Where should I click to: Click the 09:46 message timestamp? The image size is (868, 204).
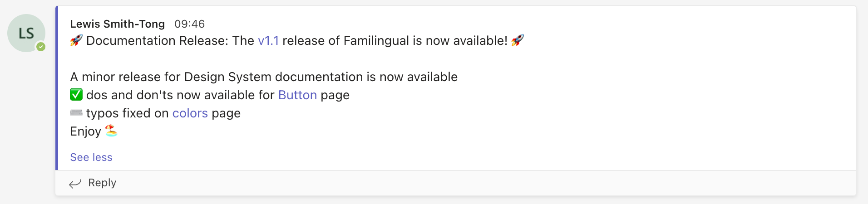(190, 24)
